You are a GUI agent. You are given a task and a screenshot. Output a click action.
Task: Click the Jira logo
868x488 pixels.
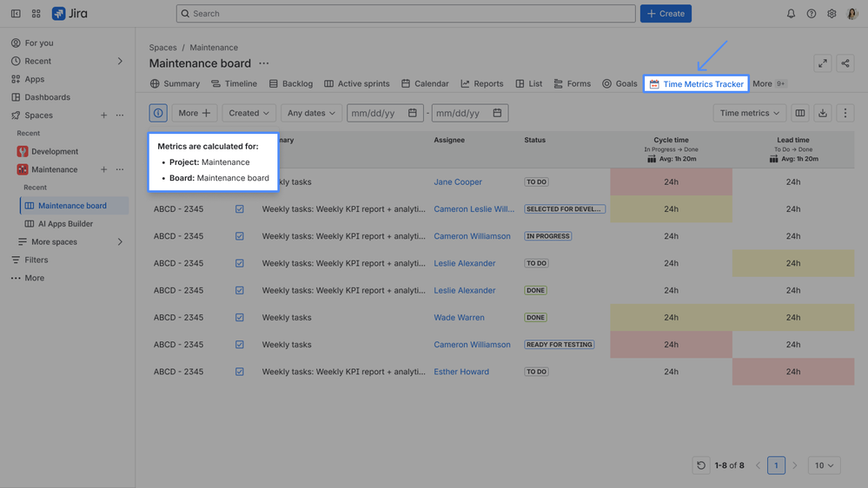pyautogui.click(x=70, y=13)
